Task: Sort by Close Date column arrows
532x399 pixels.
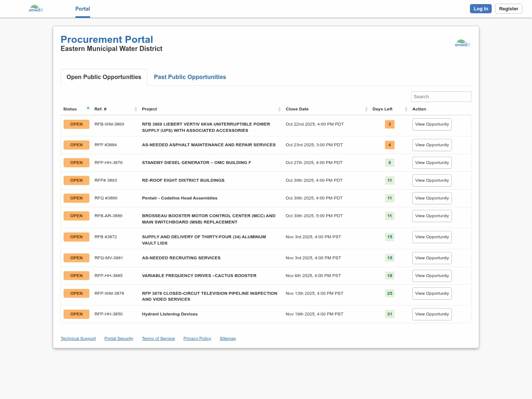Action: coord(366,109)
